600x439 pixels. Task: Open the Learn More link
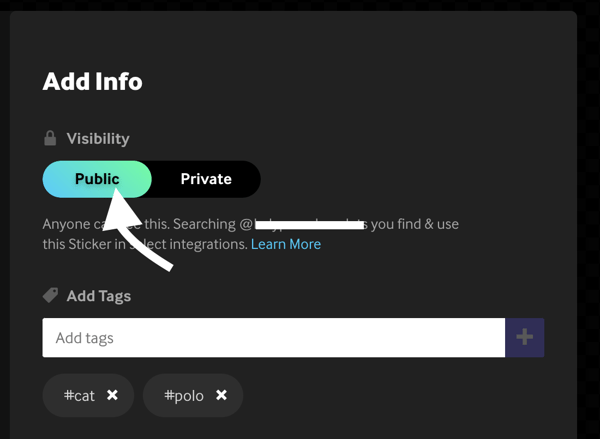(x=286, y=244)
